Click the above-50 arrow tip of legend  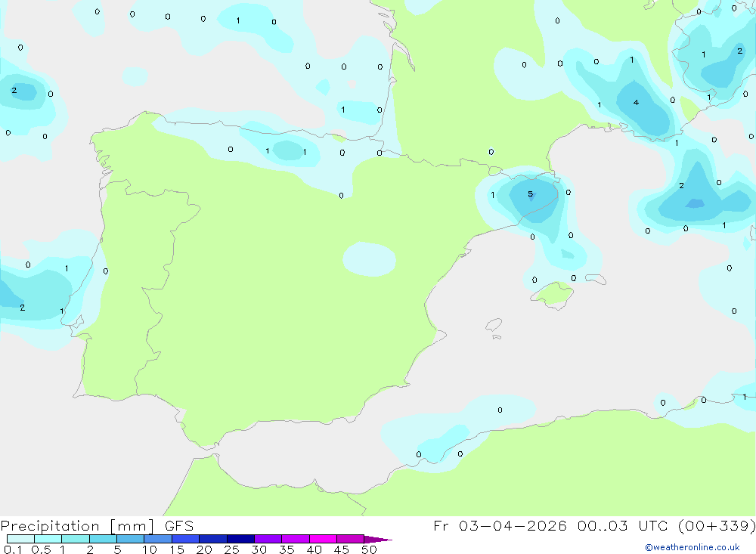click(x=378, y=539)
